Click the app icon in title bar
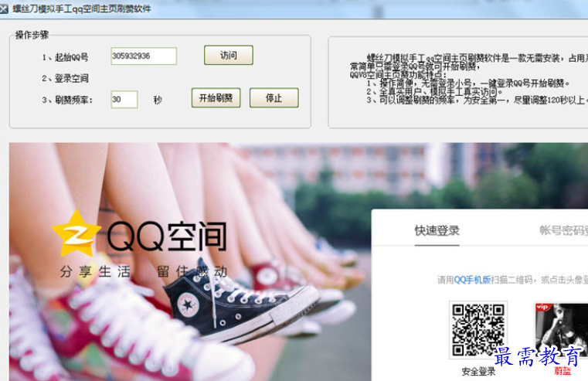 [4, 9]
